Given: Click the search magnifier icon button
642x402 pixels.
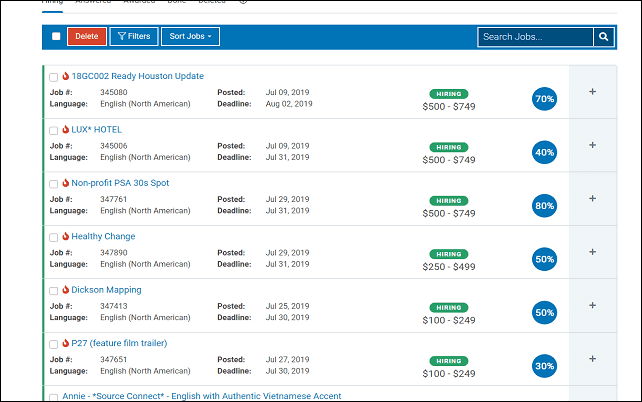Looking at the screenshot, I should pos(603,37).
